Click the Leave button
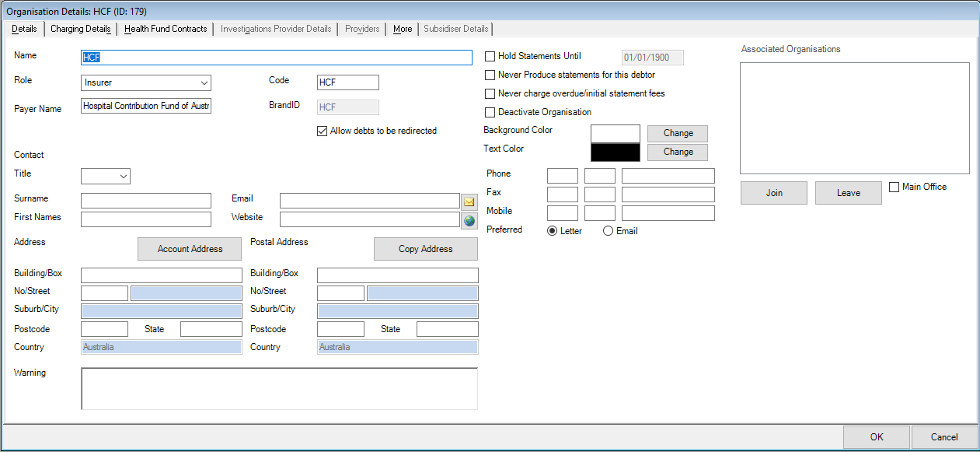The width and height of the screenshot is (980, 452). coord(849,193)
